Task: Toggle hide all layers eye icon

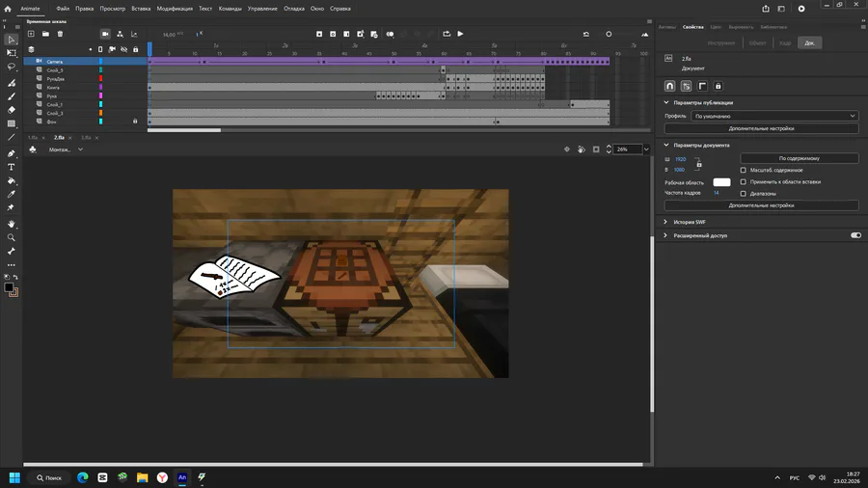Action: point(124,49)
